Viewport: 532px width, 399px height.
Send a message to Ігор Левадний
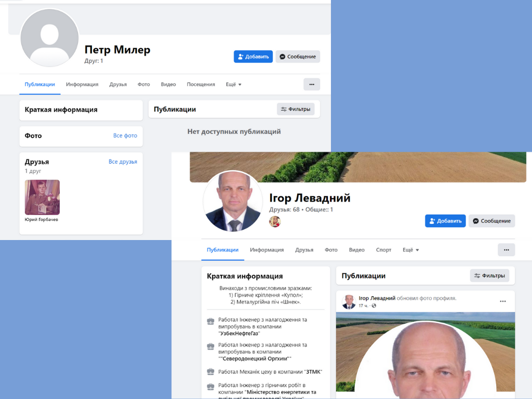tap(491, 221)
